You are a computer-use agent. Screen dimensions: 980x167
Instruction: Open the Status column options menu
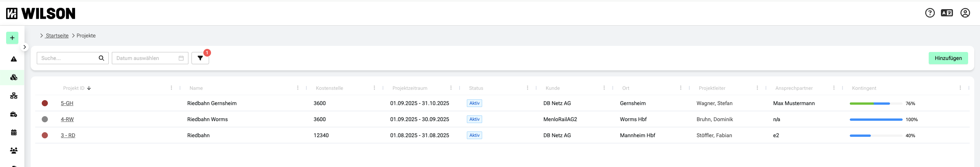click(527, 88)
